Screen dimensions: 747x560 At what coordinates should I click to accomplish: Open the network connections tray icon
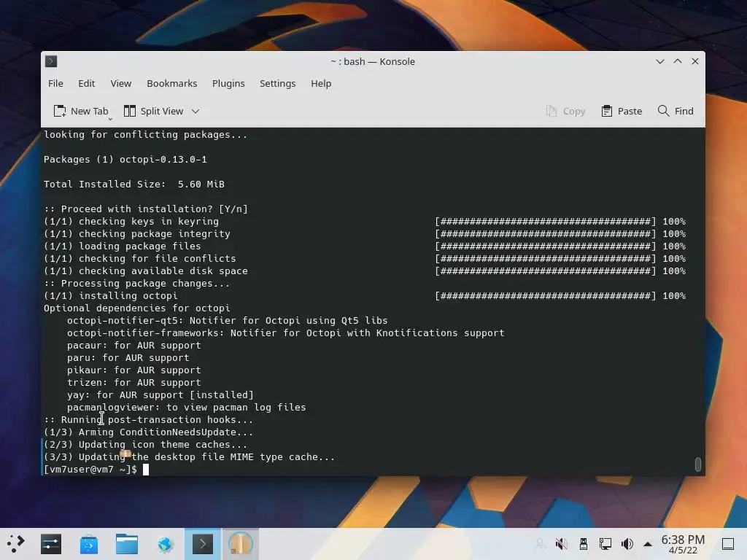point(605,543)
